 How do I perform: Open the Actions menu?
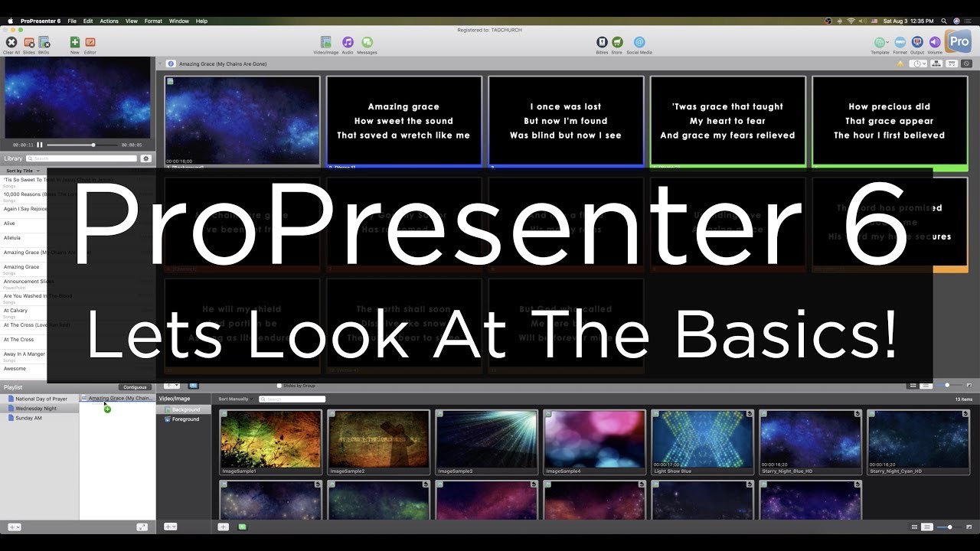(109, 21)
